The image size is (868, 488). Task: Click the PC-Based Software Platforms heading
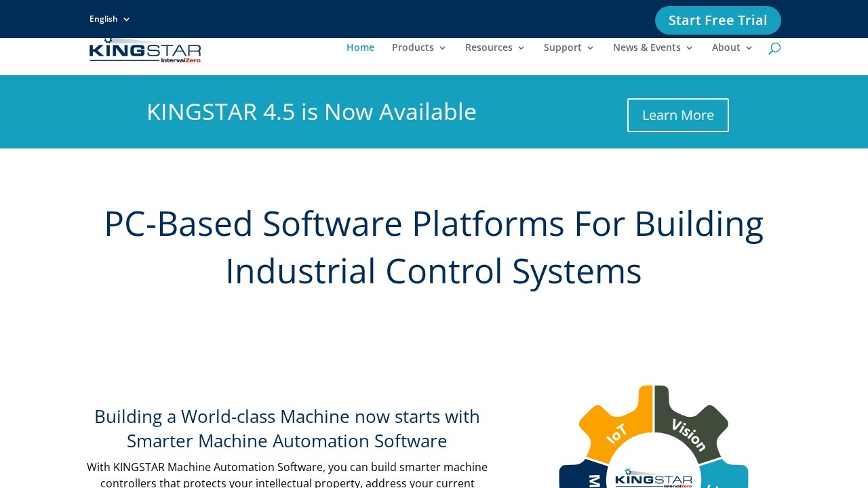[433, 247]
